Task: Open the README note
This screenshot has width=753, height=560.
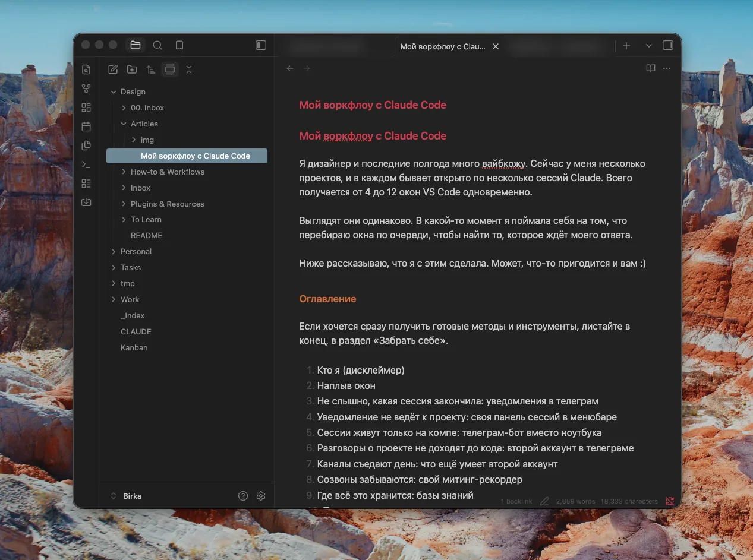Action: tap(146, 236)
